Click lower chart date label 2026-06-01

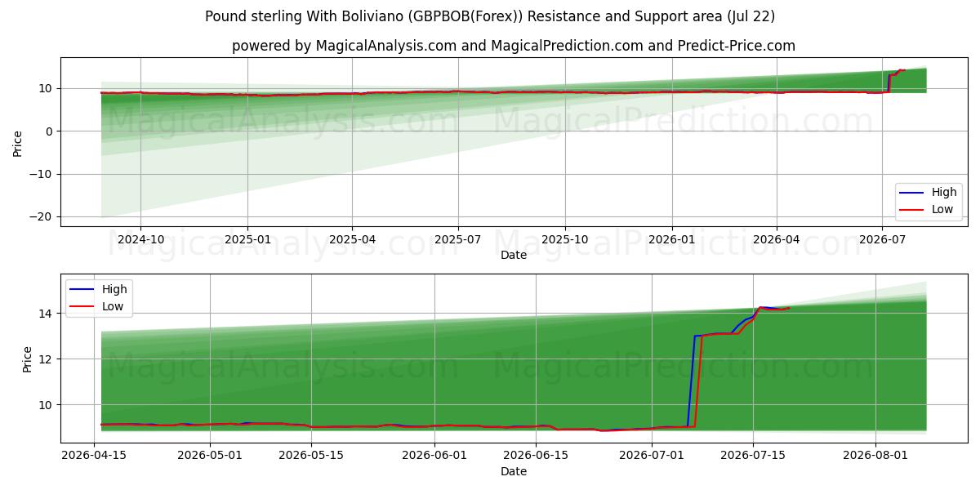coord(434,456)
